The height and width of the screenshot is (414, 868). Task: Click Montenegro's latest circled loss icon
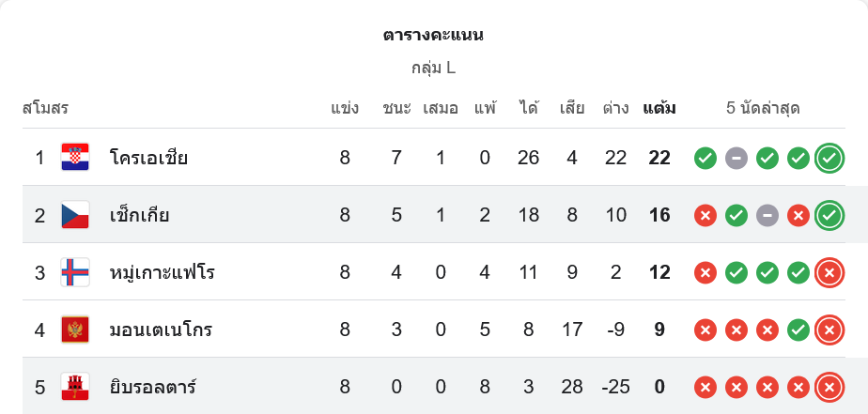pos(829,330)
